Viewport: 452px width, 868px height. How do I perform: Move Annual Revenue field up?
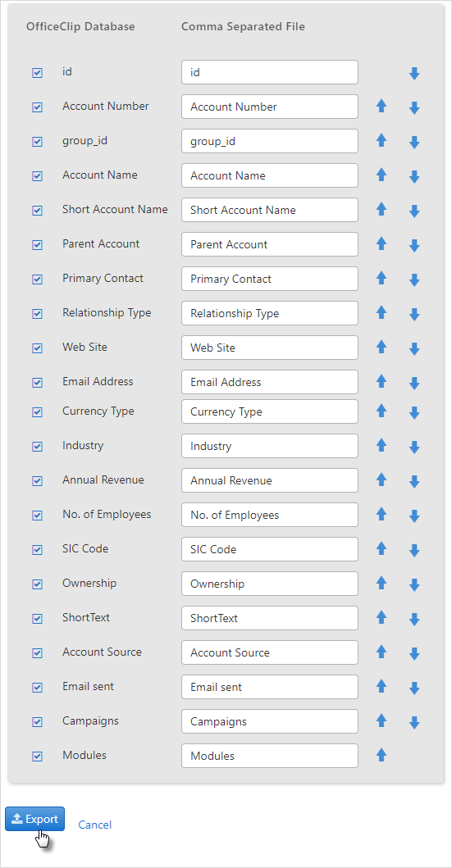pyautogui.click(x=381, y=479)
